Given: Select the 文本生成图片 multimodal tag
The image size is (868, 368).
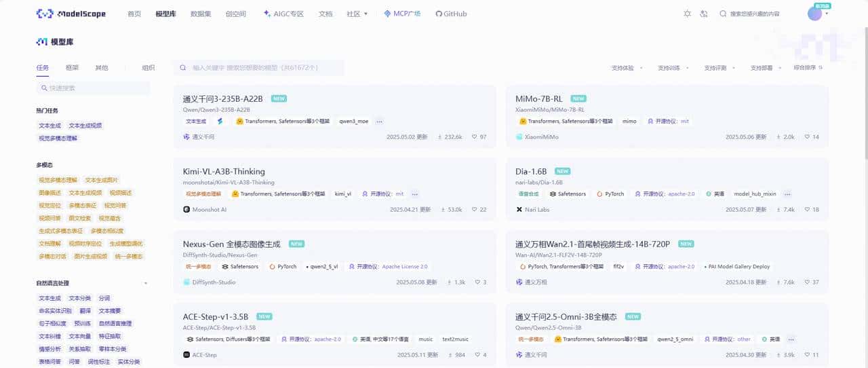Looking at the screenshot, I should click(102, 180).
